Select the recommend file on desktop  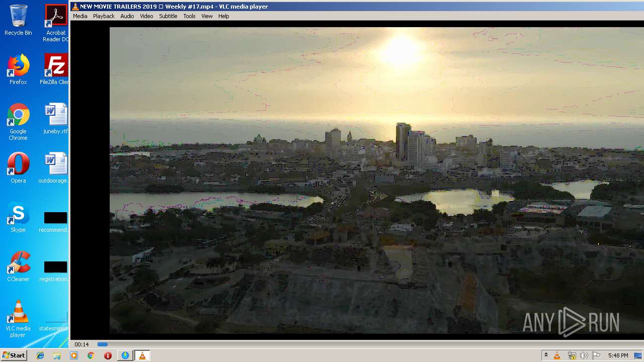53,222
